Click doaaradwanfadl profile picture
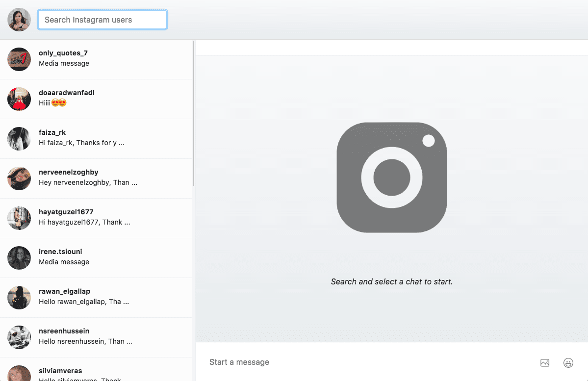 (x=19, y=99)
